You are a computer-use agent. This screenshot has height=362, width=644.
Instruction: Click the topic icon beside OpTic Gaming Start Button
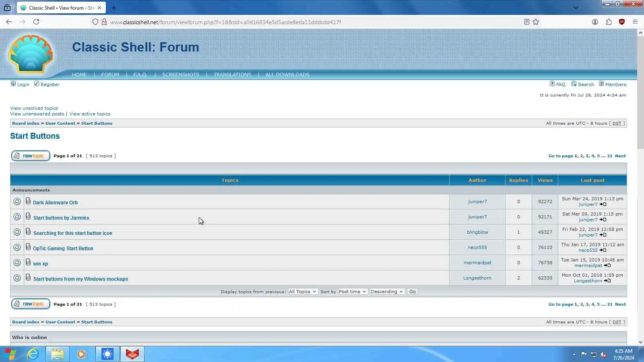coord(17,247)
